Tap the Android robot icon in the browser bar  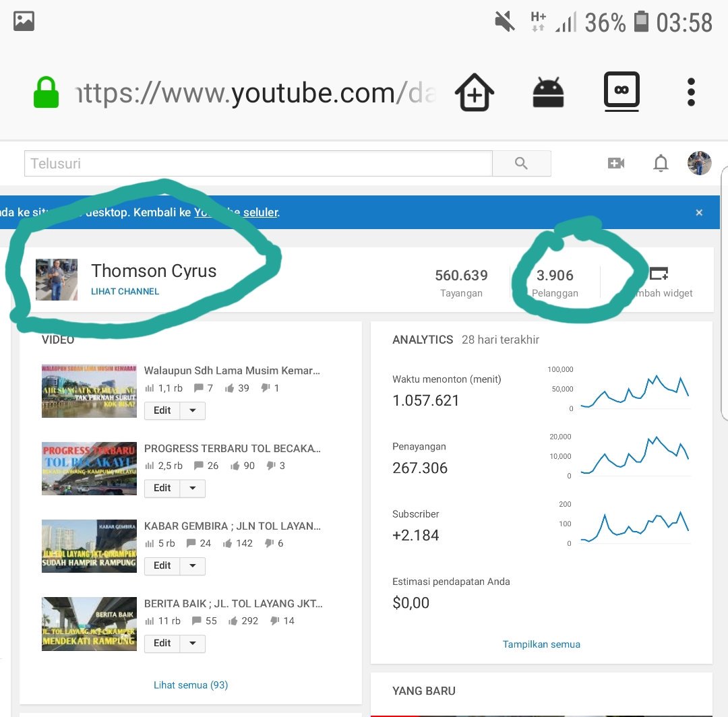point(548,92)
